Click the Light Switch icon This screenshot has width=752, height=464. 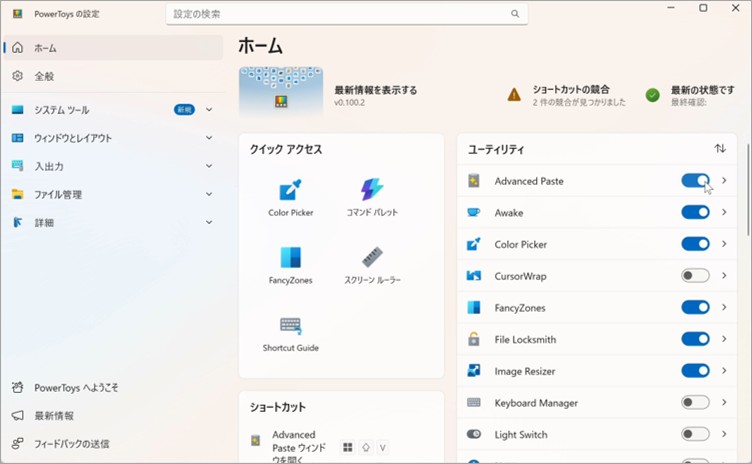(473, 434)
